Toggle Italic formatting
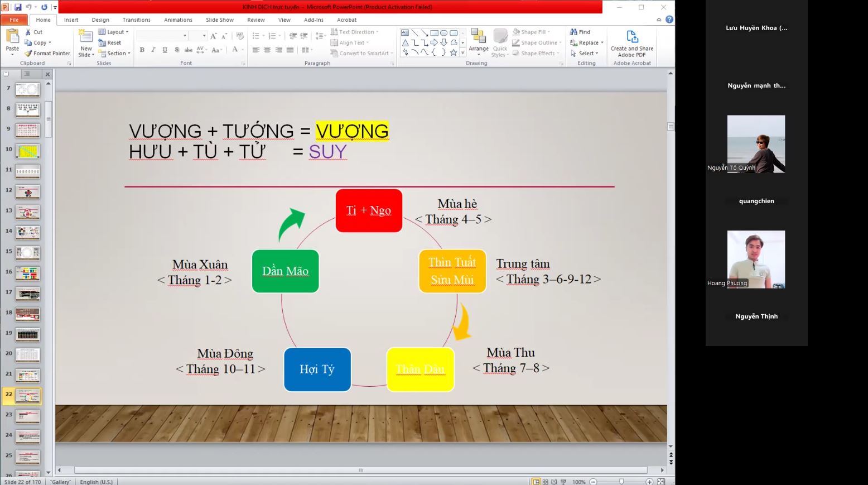 click(x=153, y=50)
